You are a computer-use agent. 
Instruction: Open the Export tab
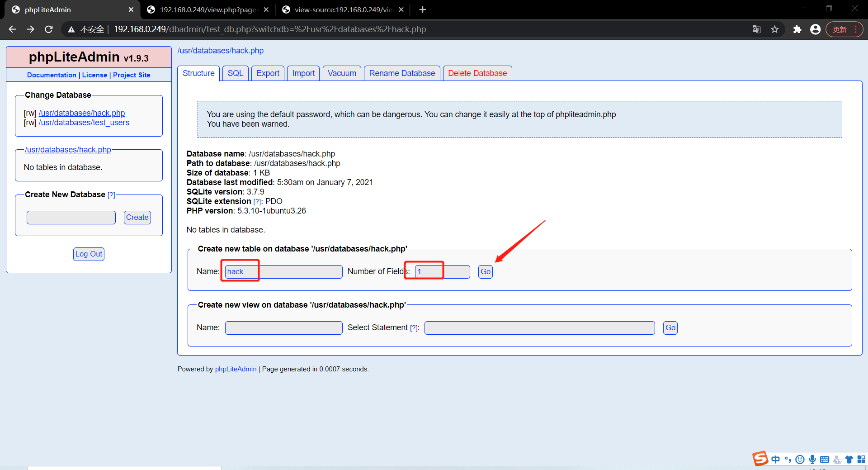268,73
